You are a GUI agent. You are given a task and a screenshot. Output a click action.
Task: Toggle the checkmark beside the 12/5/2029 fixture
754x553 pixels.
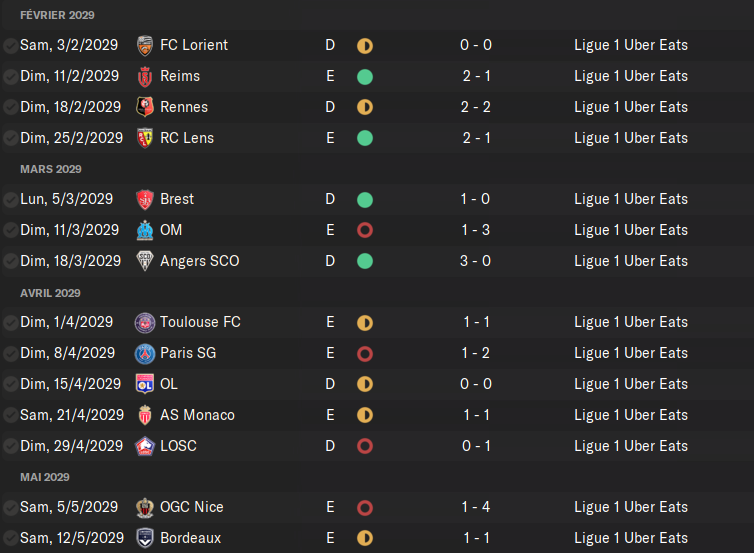pos(10,538)
